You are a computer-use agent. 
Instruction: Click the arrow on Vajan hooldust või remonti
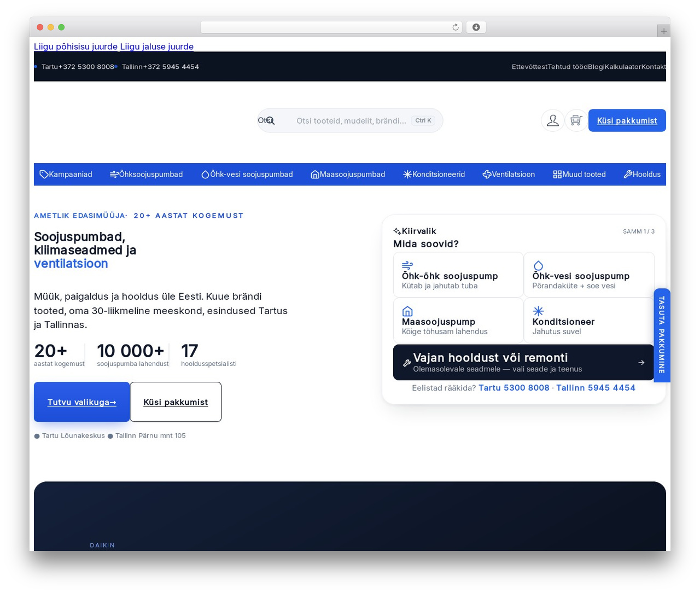(641, 363)
